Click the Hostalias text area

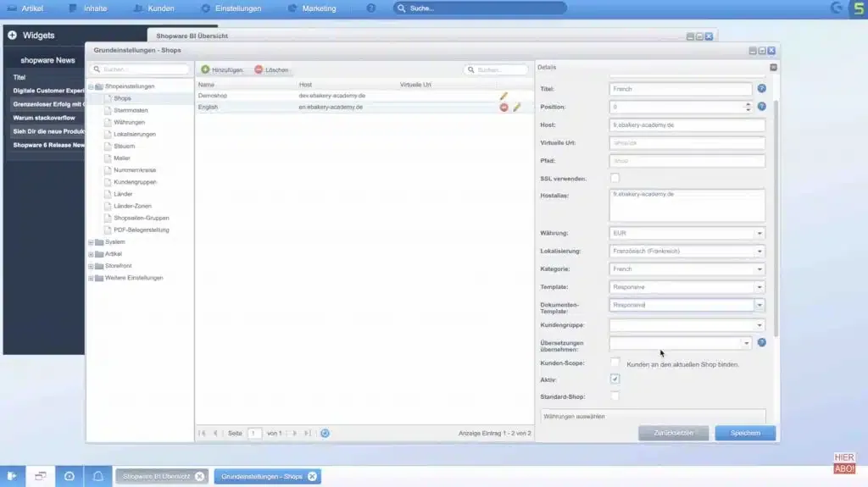(x=687, y=205)
